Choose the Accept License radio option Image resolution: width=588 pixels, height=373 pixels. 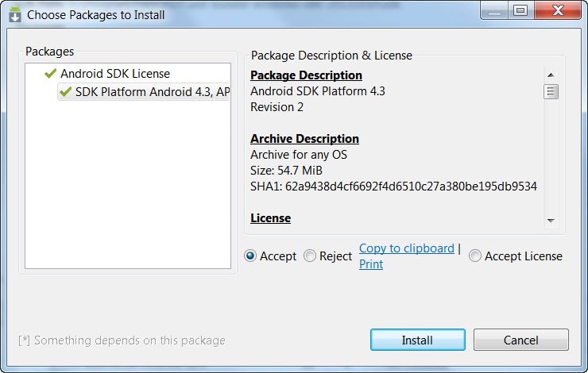pyautogui.click(x=474, y=256)
